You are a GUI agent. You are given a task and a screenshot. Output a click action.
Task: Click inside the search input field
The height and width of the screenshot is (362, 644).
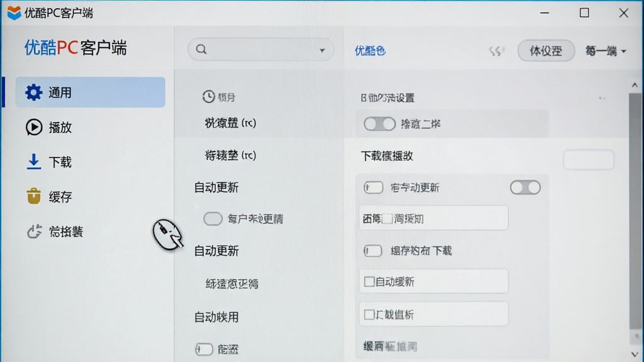pyautogui.click(x=261, y=50)
